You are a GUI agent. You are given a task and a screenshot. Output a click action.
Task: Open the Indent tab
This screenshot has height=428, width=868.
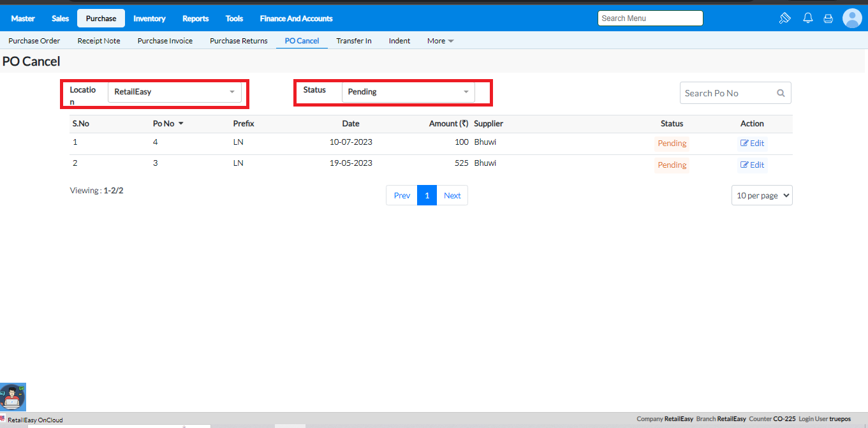pyautogui.click(x=400, y=41)
